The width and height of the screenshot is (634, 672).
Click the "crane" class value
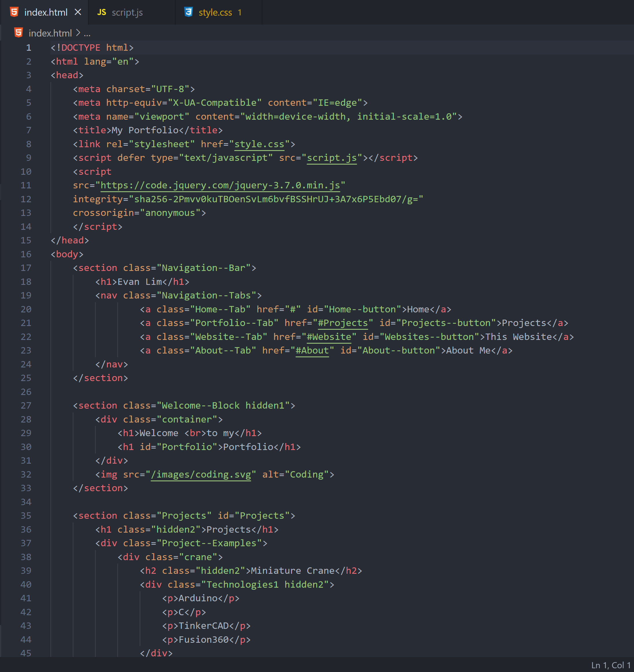tap(198, 557)
